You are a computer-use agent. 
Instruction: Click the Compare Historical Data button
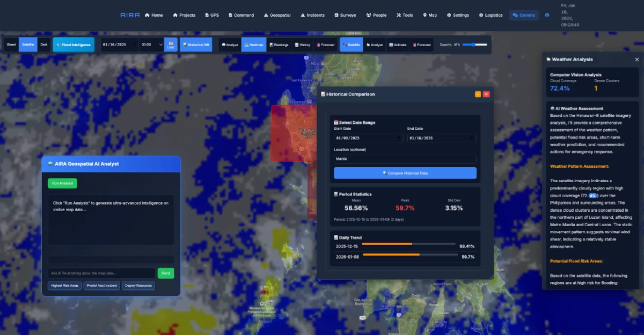[x=405, y=173]
